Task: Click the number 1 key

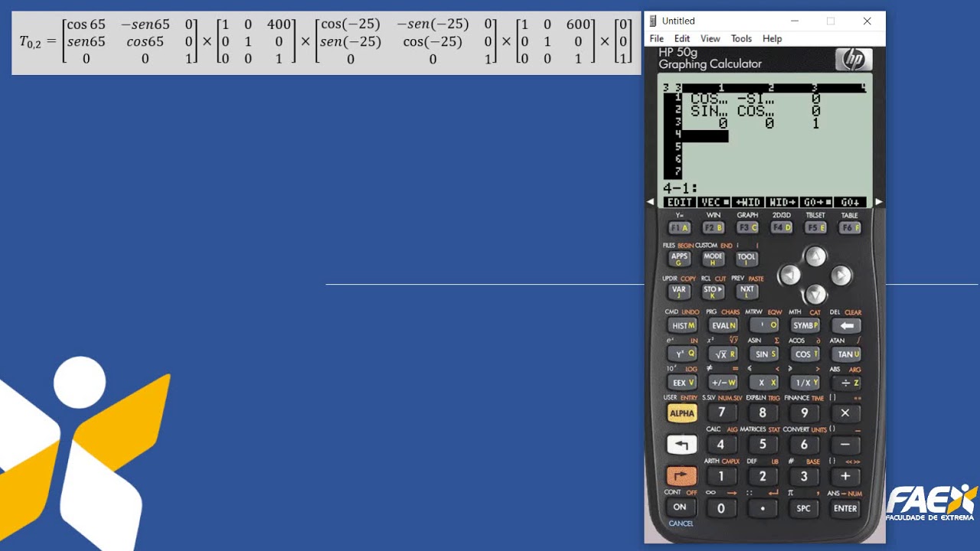Action: pyautogui.click(x=721, y=476)
